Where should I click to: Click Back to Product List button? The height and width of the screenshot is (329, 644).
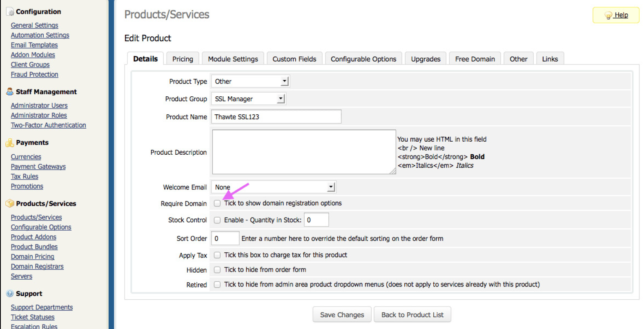coord(412,315)
